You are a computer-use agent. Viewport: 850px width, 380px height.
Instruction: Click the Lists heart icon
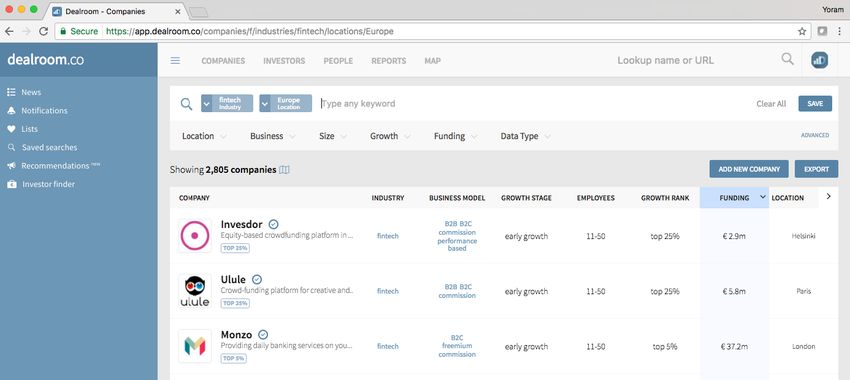[11, 129]
